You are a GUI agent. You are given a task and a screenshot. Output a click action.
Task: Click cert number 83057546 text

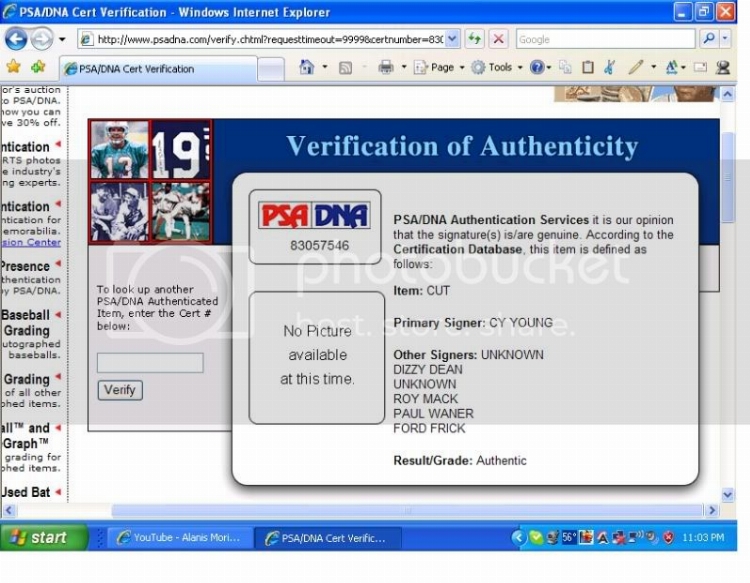(319, 245)
